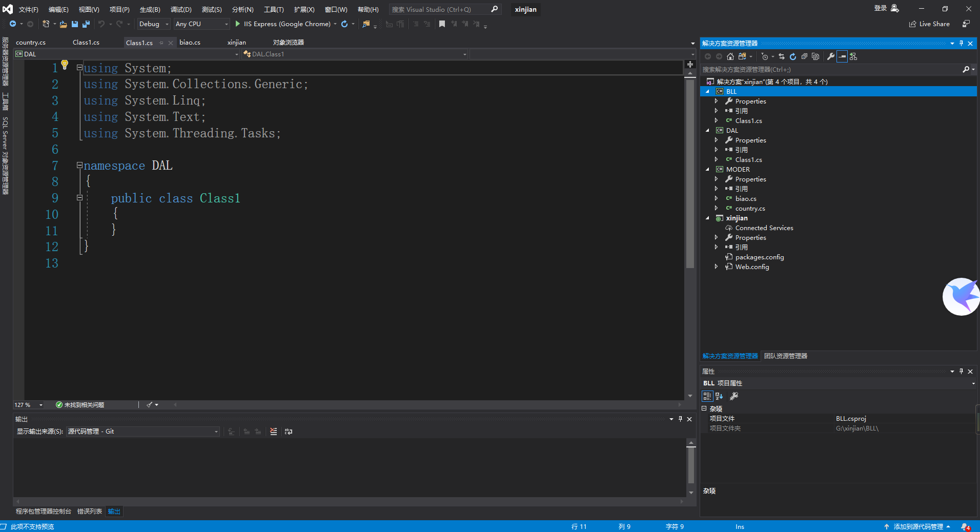Start debugging with the green play arrow
The image size is (980, 532).
pyautogui.click(x=237, y=24)
